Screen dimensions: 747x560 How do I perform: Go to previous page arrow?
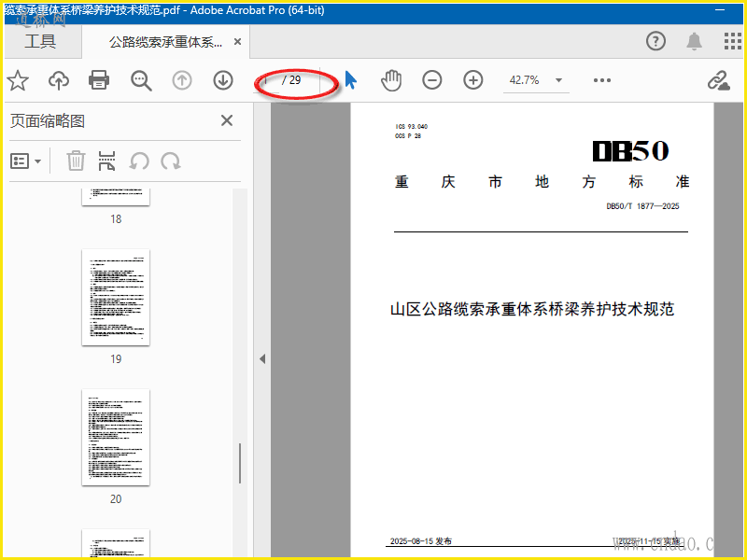pyautogui.click(x=182, y=80)
